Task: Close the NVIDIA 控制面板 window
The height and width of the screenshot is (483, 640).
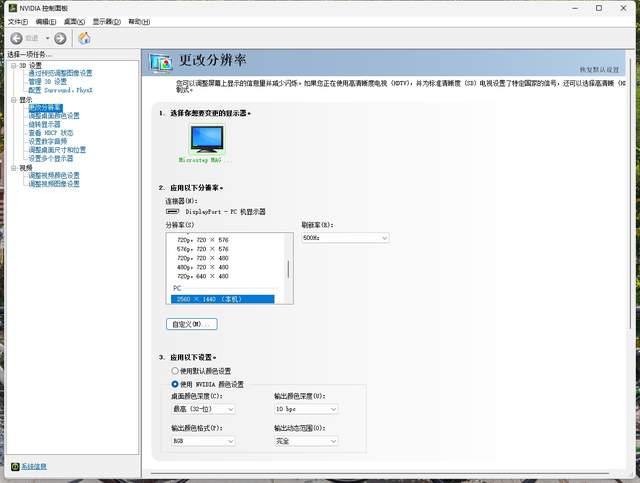Action: (x=623, y=8)
